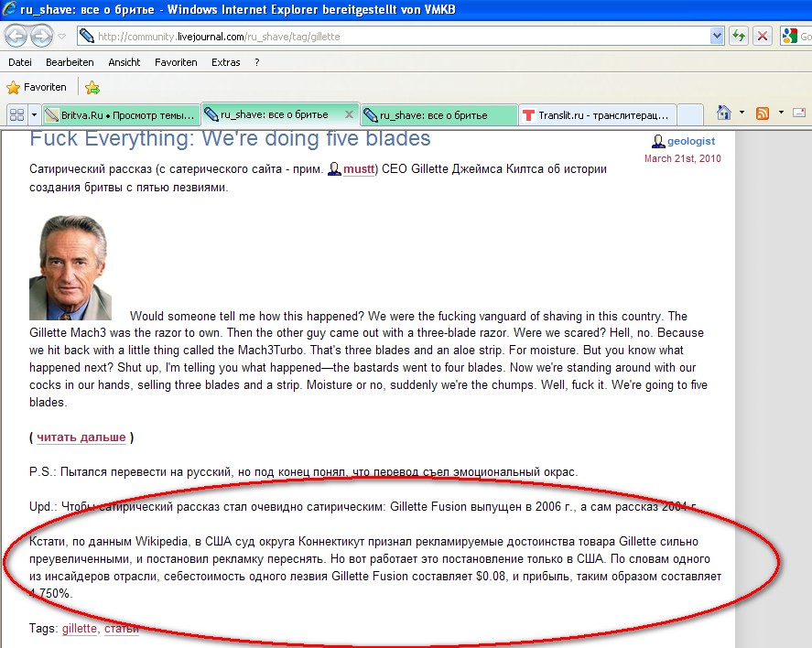
Task: Switch to the Translit.ru tab
Action: (x=598, y=115)
